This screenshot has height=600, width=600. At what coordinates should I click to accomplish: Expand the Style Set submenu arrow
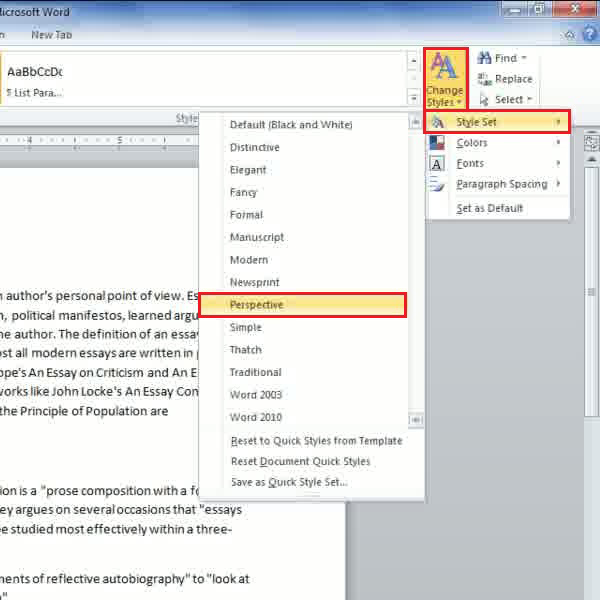point(558,122)
